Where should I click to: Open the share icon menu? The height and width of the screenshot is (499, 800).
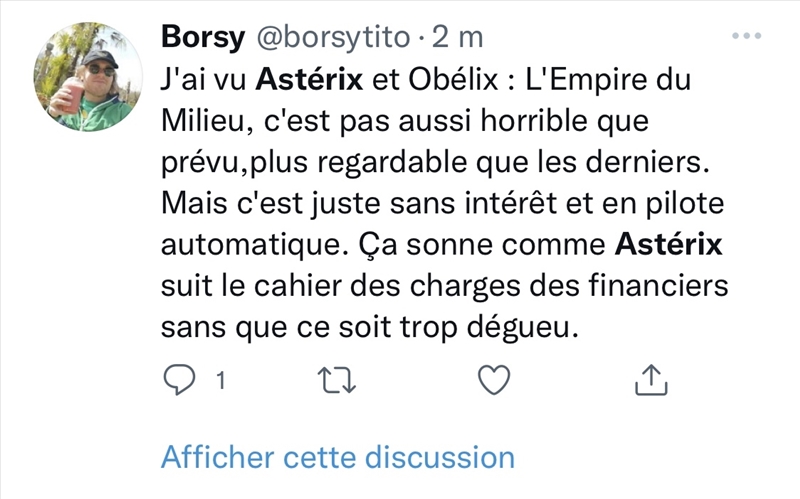pos(650,379)
